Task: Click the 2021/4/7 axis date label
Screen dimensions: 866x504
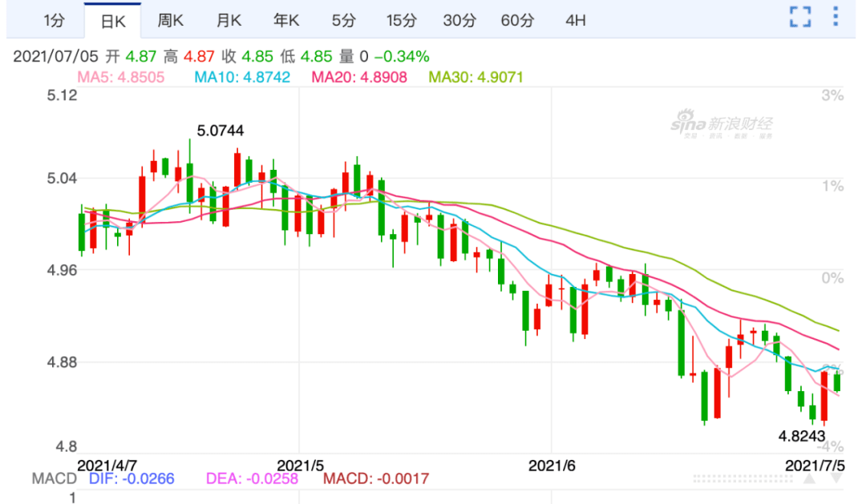Action: pos(107,466)
